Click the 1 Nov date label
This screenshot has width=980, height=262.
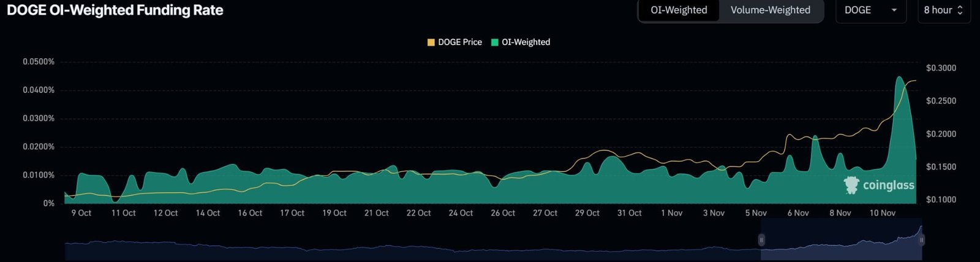[672, 213]
